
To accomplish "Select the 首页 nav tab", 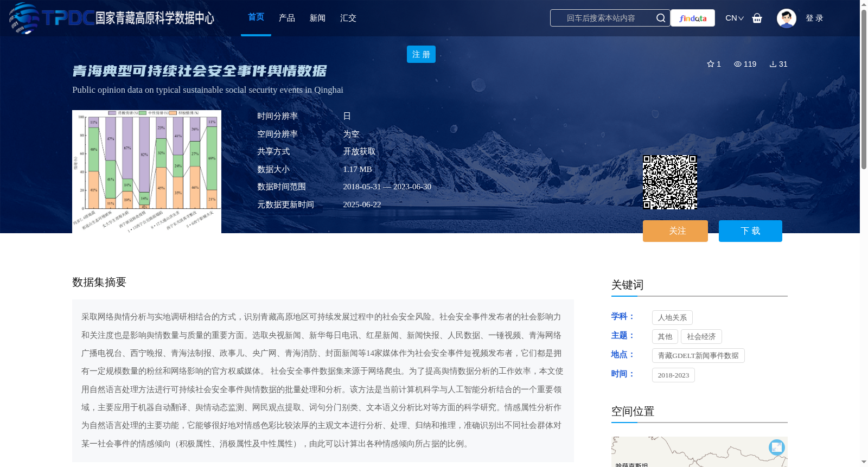I will (x=256, y=17).
